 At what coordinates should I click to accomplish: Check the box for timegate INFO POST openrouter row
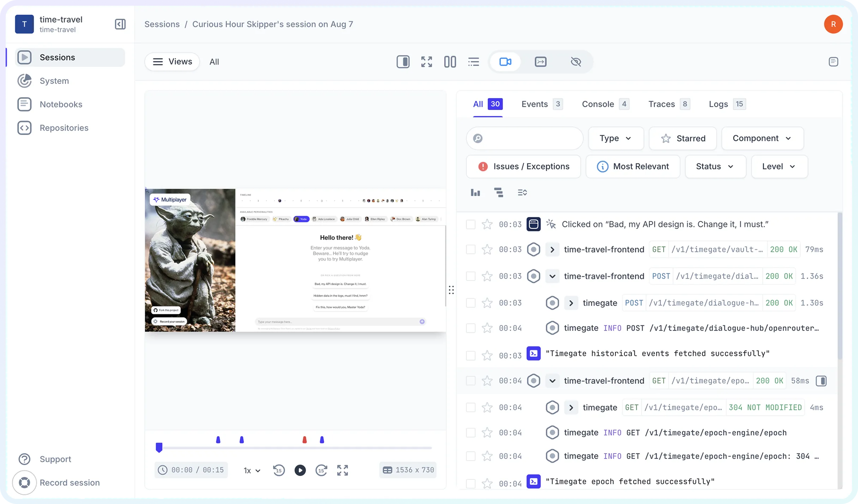tap(470, 328)
